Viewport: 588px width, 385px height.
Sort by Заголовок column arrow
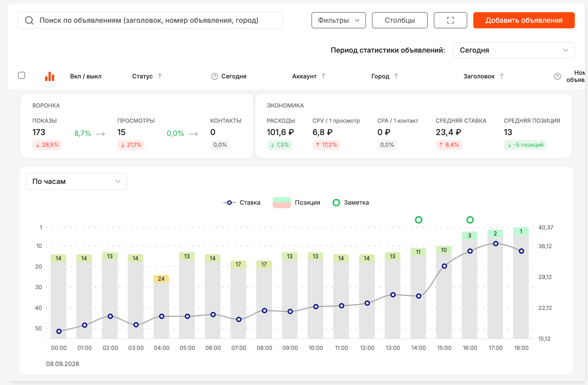[x=502, y=76]
